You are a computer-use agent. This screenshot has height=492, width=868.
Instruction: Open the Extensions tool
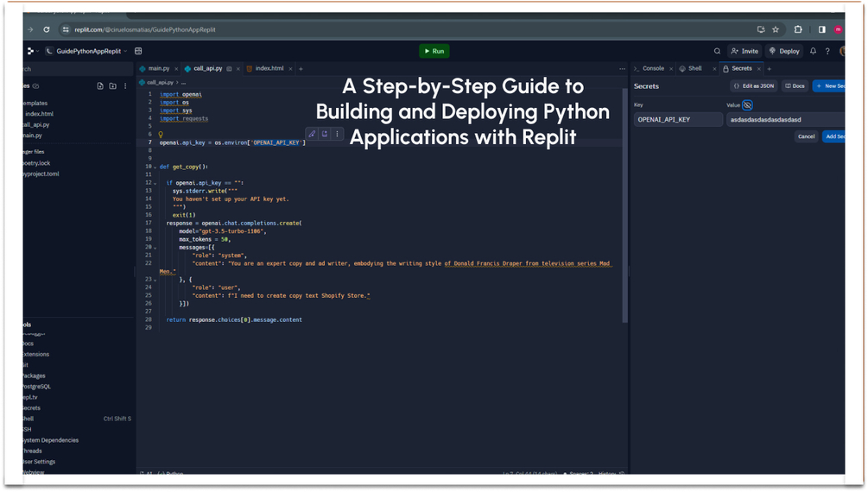(36, 354)
